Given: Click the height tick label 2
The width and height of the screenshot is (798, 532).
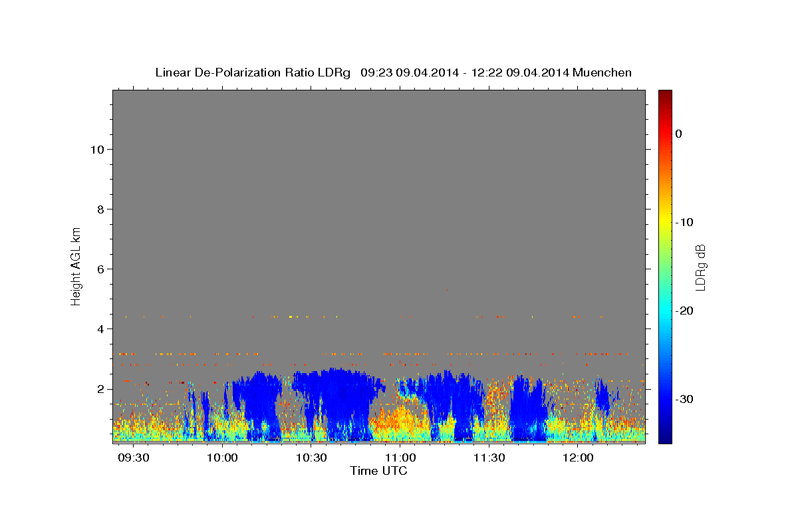Looking at the screenshot, I should 100,389.
